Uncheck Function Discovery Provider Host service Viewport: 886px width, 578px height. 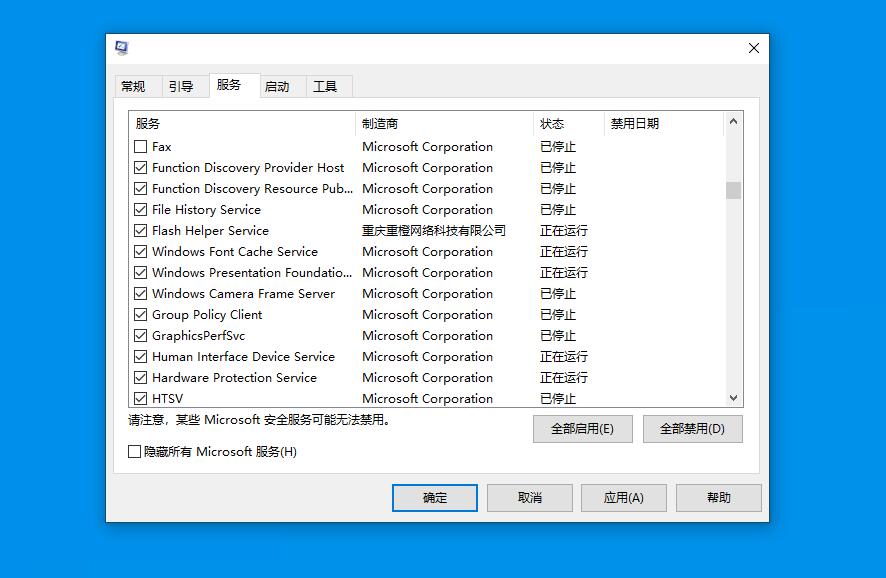pyautogui.click(x=141, y=168)
